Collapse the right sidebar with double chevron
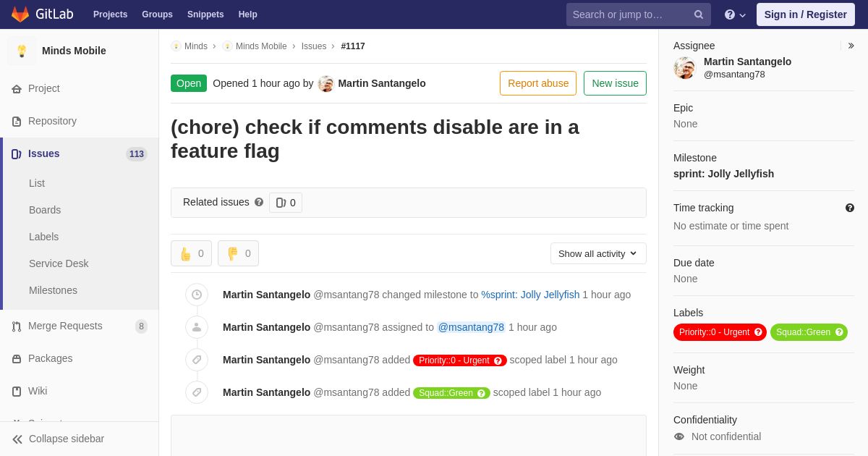Screen dimensions: 868x456 (x=851, y=46)
